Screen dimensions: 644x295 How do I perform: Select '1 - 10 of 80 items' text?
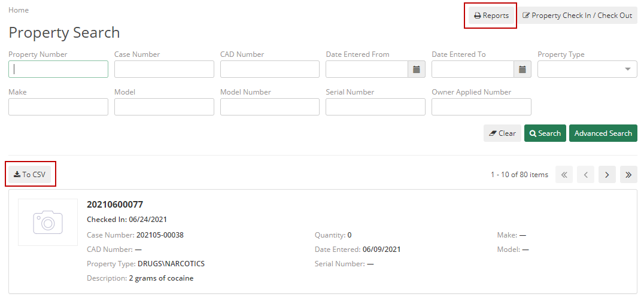(519, 175)
